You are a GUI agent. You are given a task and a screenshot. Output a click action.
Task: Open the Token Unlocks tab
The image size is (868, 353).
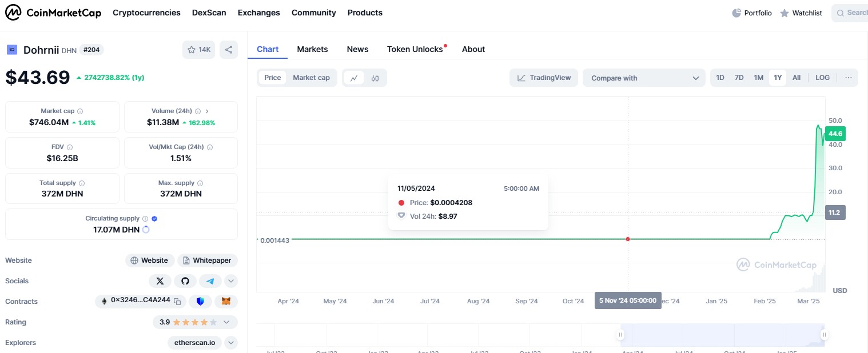point(415,49)
